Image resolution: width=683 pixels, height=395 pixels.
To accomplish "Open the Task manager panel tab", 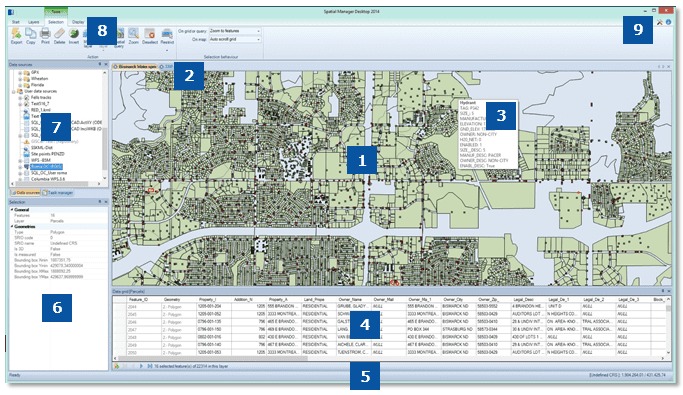I will point(58,192).
